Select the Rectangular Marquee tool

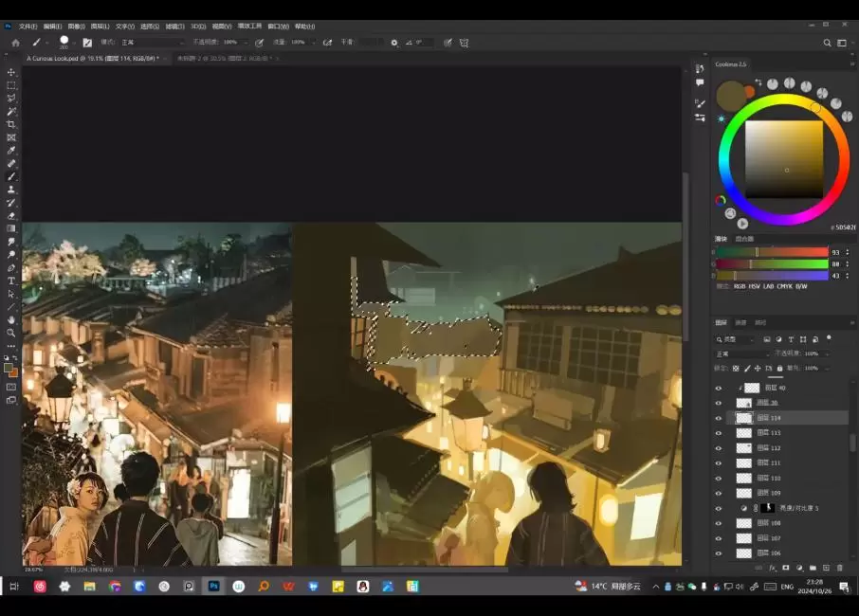(11, 85)
